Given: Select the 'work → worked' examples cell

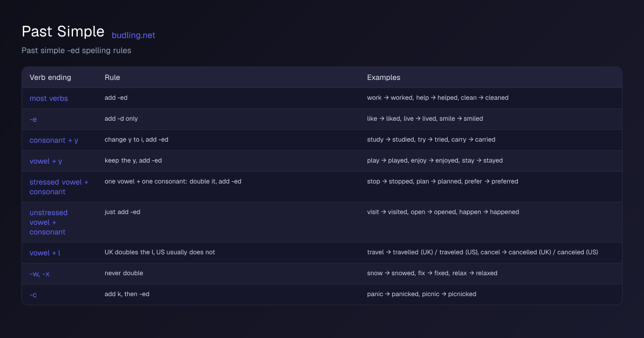Looking at the screenshot, I should (x=438, y=98).
